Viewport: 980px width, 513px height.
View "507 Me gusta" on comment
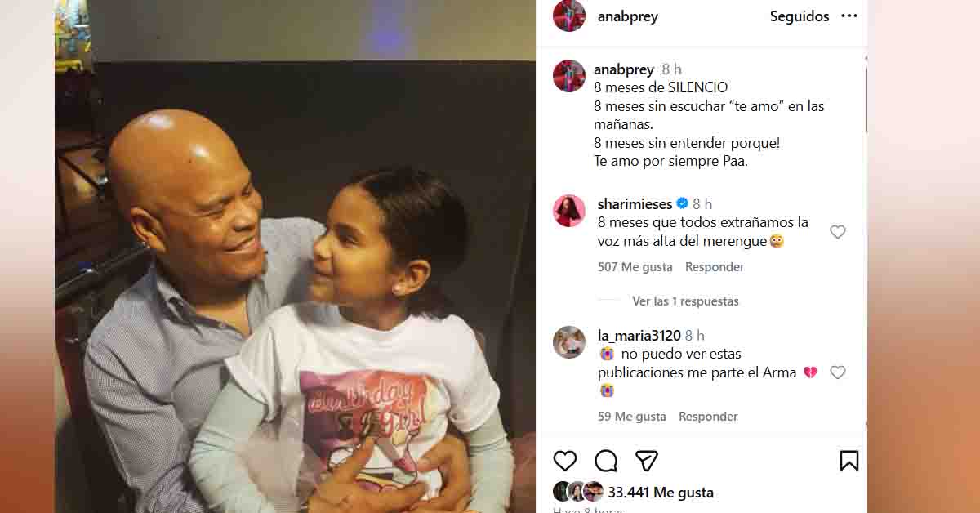(635, 267)
